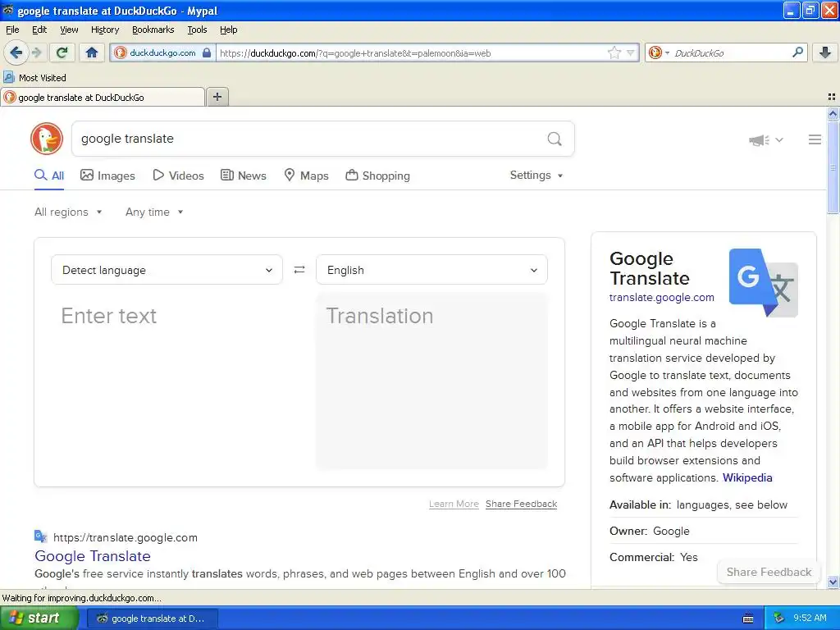Click the padlock site security icon
This screenshot has height=630, width=840.
click(206, 52)
